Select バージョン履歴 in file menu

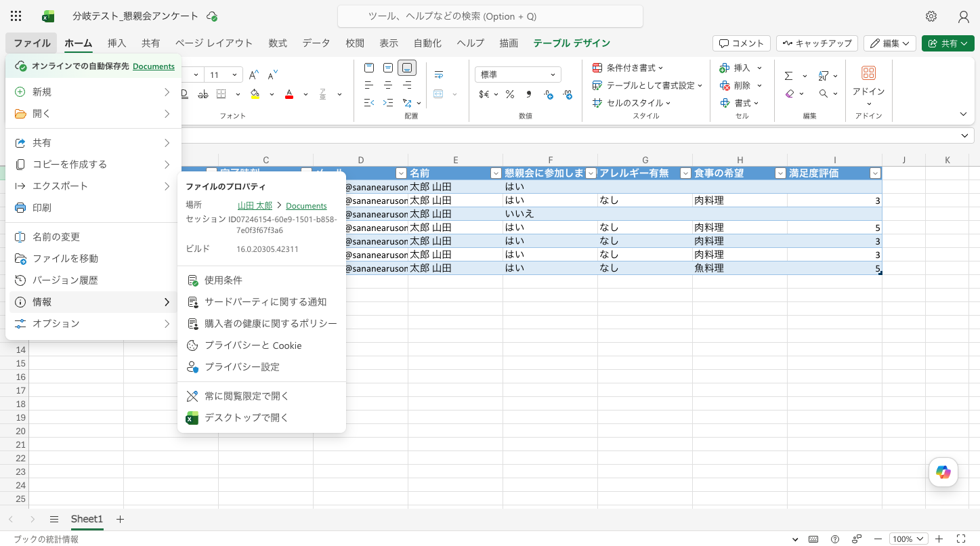[93, 280]
